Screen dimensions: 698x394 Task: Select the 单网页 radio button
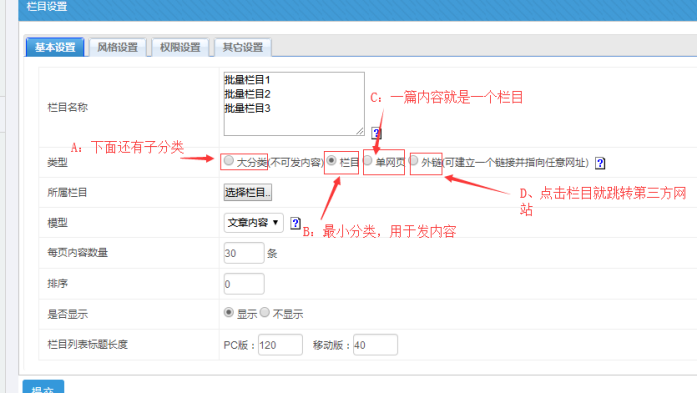click(x=368, y=161)
